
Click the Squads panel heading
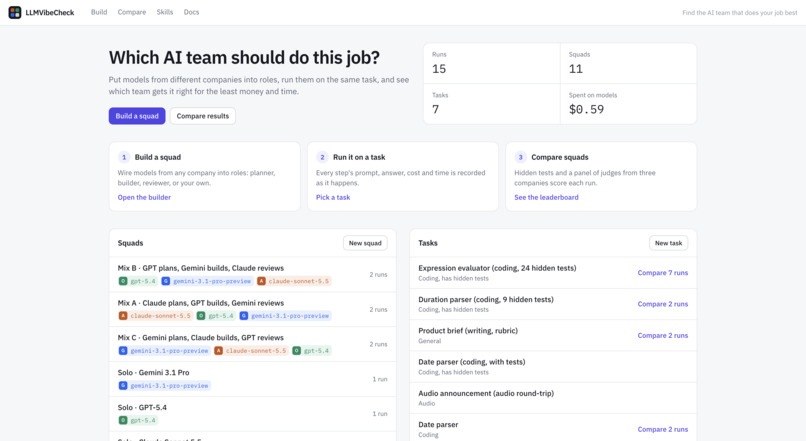[131, 243]
